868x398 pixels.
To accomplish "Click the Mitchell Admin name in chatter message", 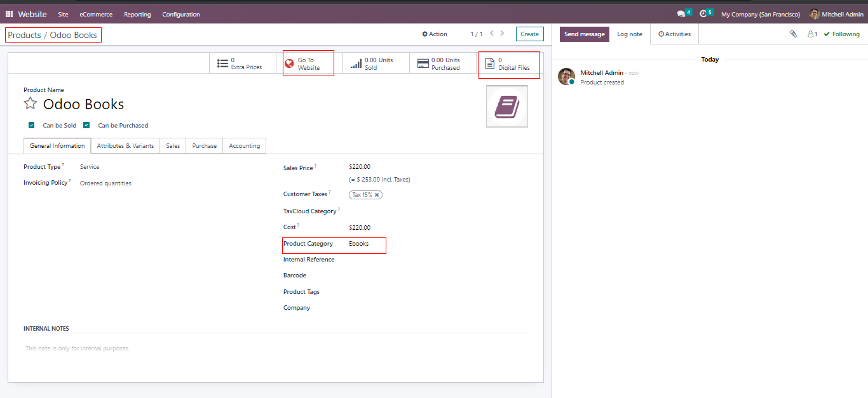I will tap(602, 73).
